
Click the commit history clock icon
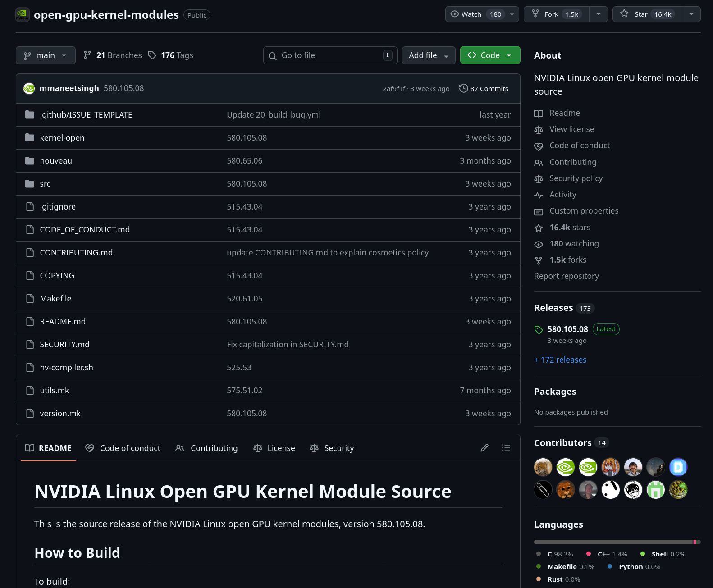click(463, 88)
